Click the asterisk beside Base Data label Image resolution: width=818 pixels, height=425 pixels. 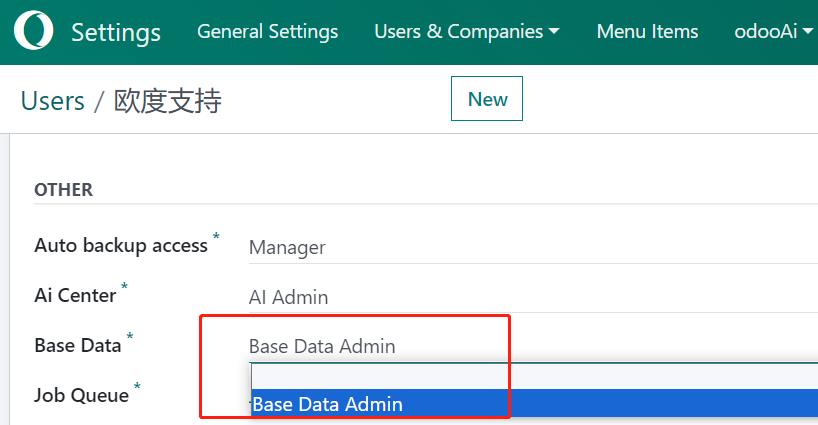coord(130,338)
